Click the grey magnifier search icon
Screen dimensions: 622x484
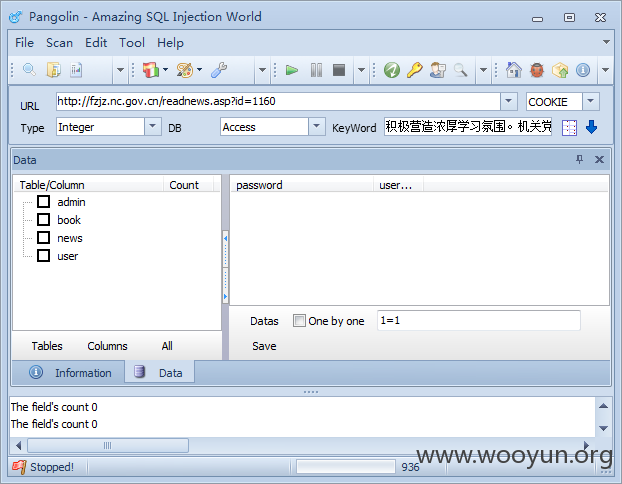[x=460, y=70]
